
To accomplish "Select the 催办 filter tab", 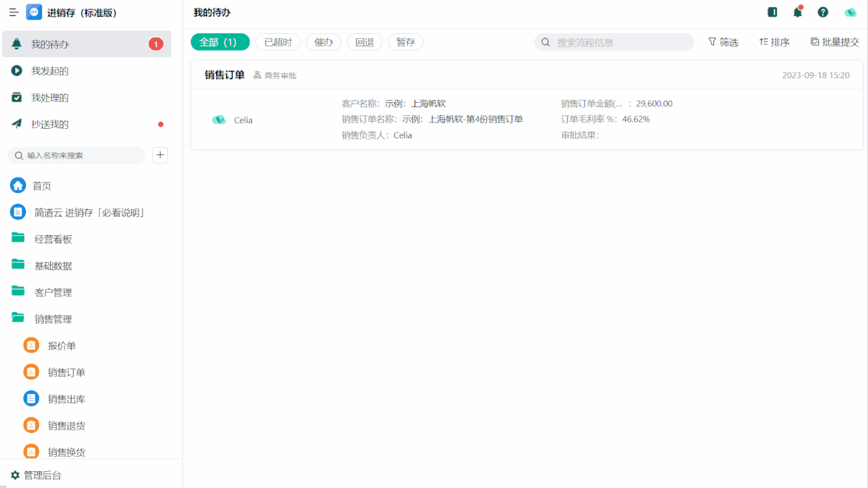I will pyautogui.click(x=323, y=42).
